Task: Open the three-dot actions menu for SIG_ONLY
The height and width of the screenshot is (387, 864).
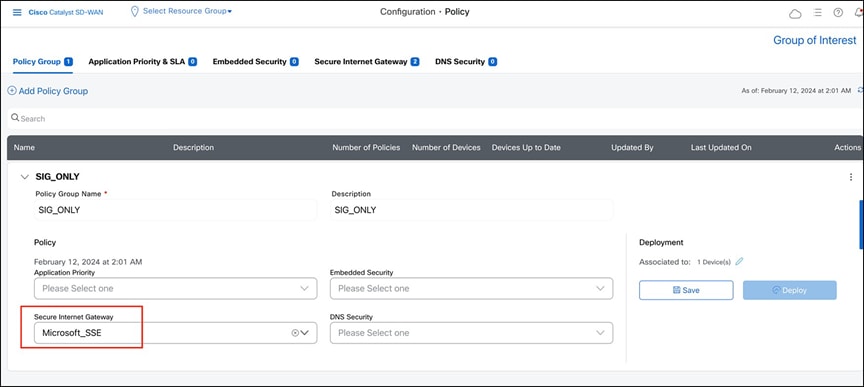Action: 851,177
